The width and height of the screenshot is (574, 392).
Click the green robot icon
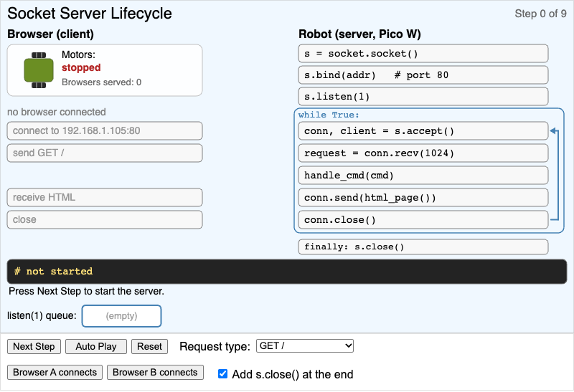[39, 70]
